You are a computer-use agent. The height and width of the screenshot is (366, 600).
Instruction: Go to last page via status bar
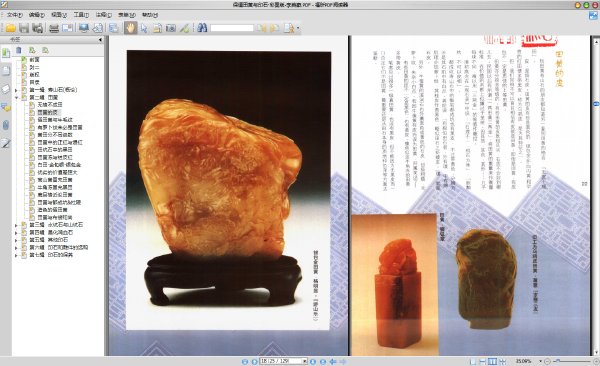(x=323, y=361)
